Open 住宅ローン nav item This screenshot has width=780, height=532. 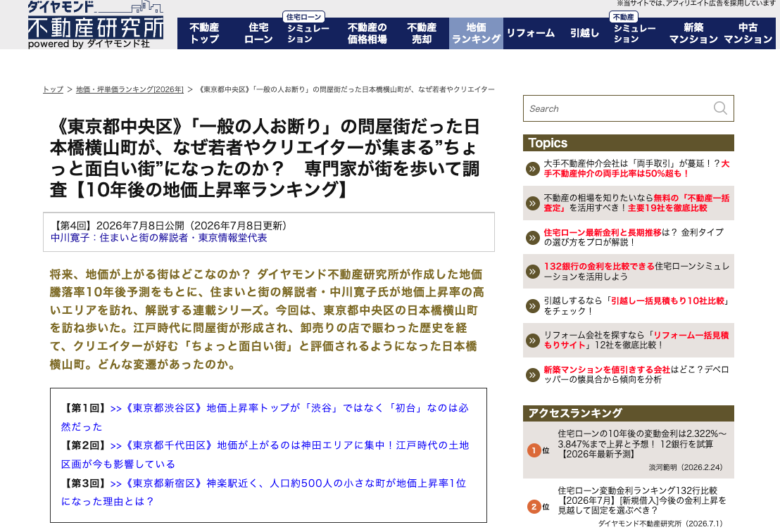pyautogui.click(x=258, y=33)
